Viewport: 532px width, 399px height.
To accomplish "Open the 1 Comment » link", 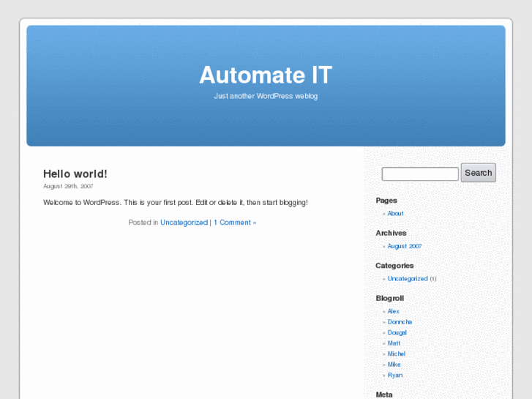I will (235, 223).
